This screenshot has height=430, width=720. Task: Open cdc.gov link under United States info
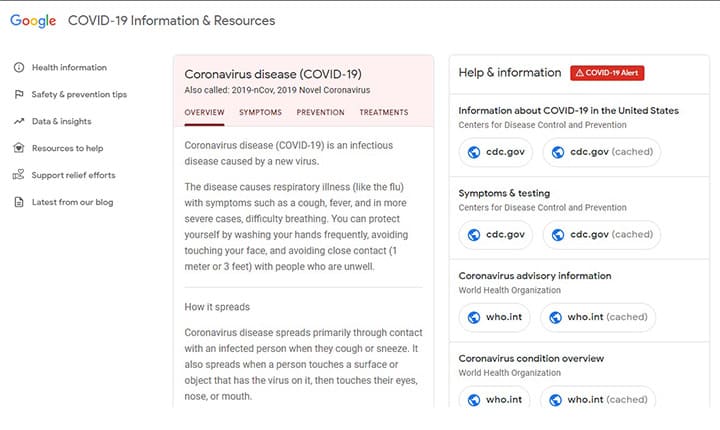pyautogui.click(x=496, y=152)
